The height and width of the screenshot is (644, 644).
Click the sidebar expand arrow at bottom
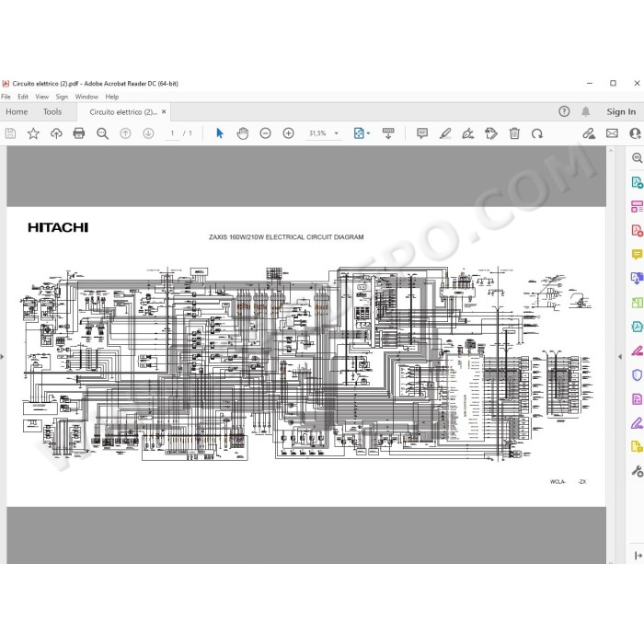pyautogui.click(x=638, y=556)
